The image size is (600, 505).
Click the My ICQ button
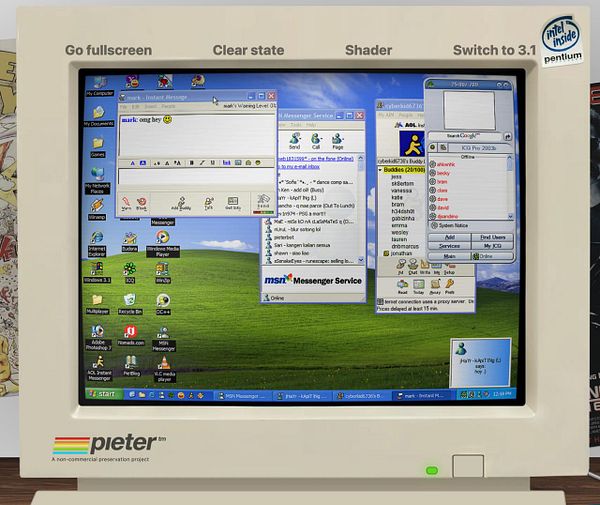point(492,246)
